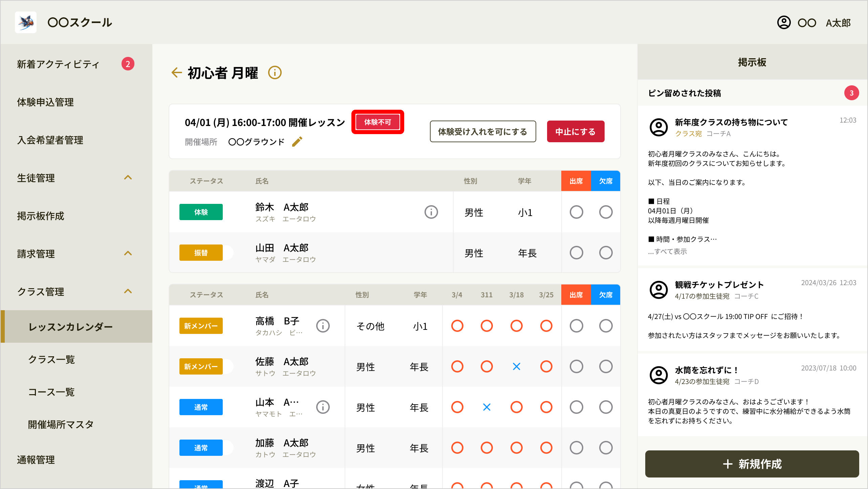Viewport: 868px width, 489px height.
Task: Click 3/18 attendance circle for 山本
Action: pos(516,407)
